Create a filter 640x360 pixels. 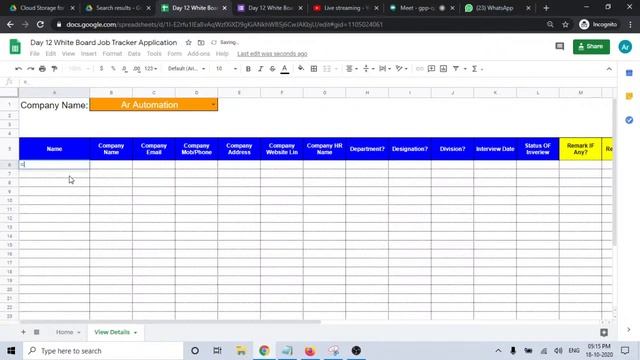click(x=456, y=69)
